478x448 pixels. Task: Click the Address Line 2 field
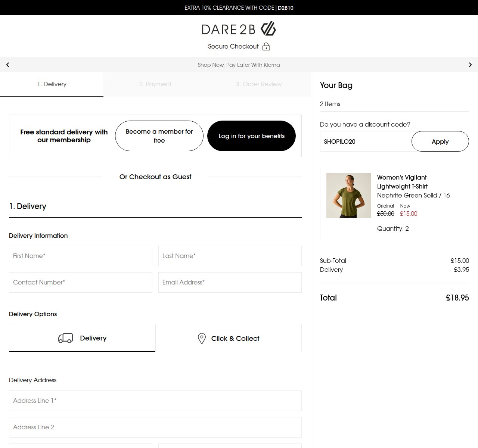pyautogui.click(x=155, y=427)
